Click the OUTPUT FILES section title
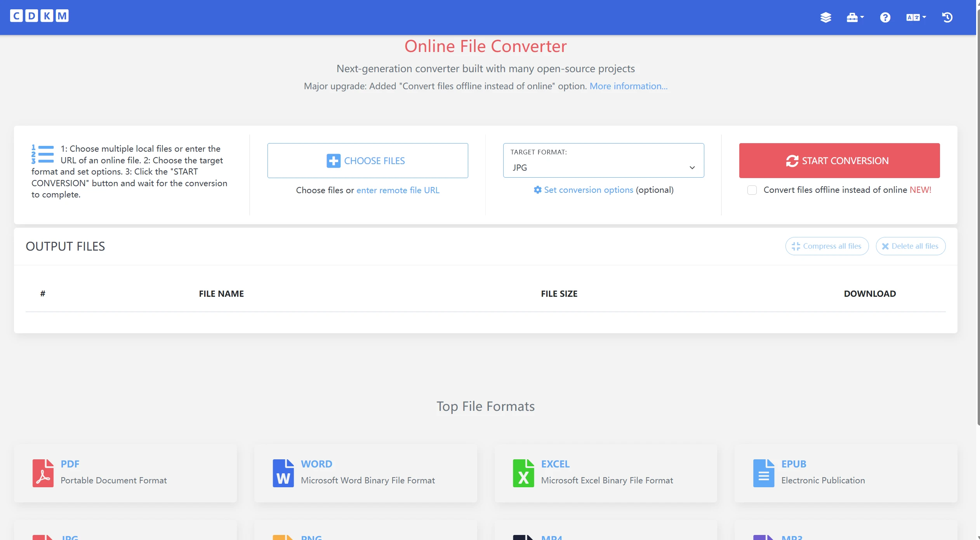Image resolution: width=980 pixels, height=540 pixels. click(x=65, y=246)
